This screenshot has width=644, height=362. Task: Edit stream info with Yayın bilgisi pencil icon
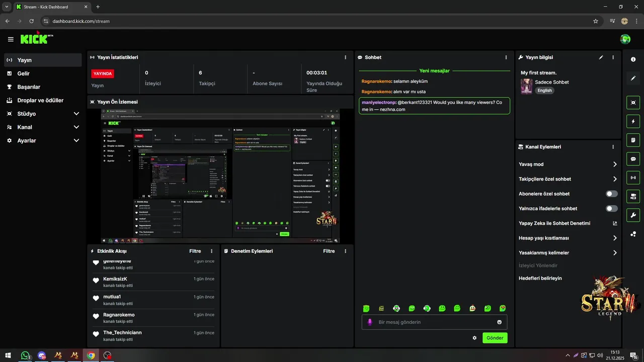point(601,57)
